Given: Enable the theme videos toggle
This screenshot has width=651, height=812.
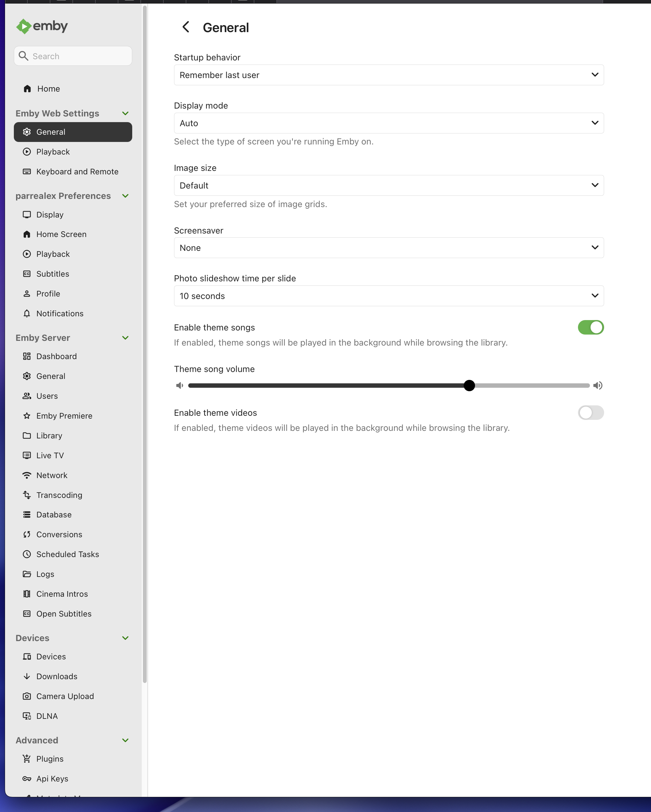Looking at the screenshot, I should pos(590,413).
